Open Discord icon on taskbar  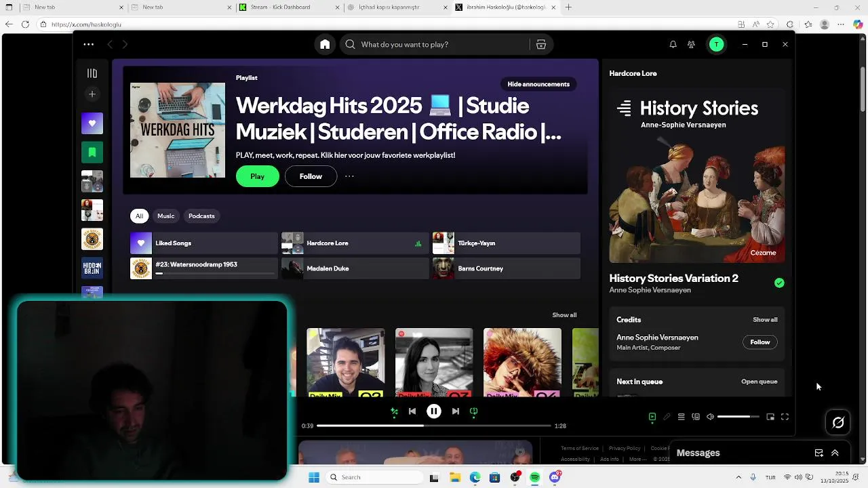[555, 477]
